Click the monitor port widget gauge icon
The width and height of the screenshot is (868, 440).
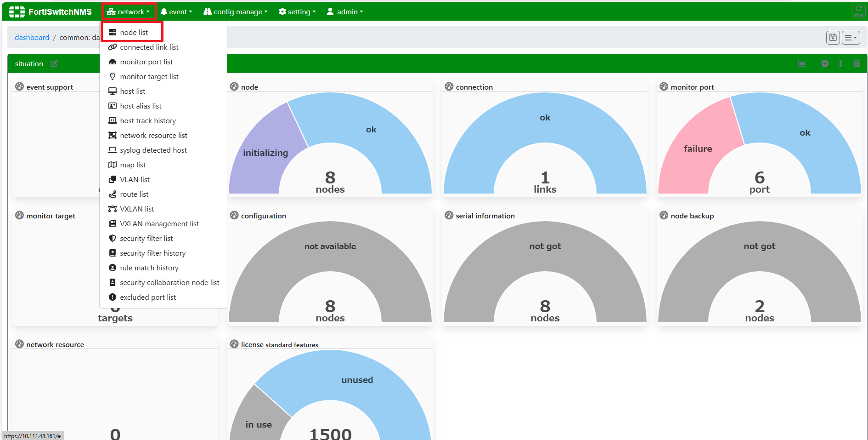tap(664, 86)
